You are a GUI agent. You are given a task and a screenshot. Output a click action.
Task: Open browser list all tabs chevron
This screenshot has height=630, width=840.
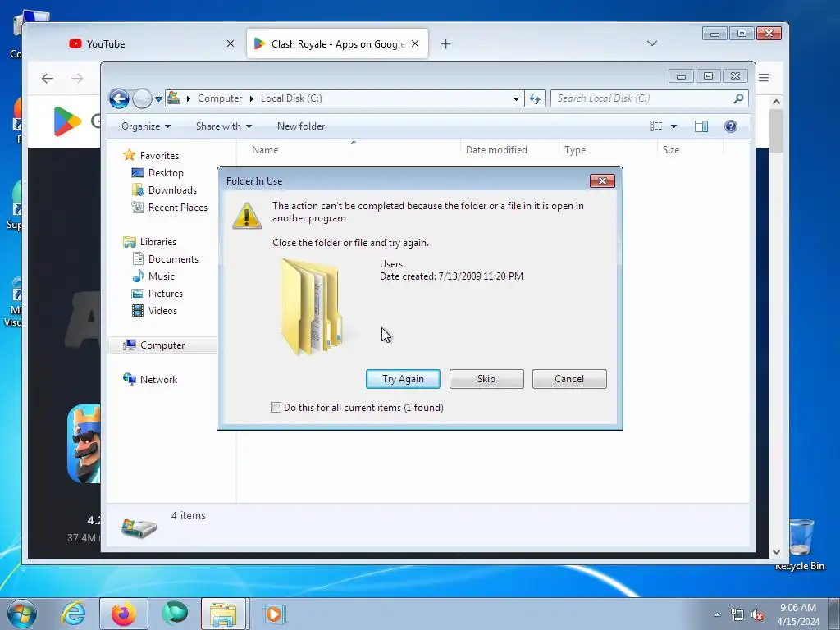pyautogui.click(x=652, y=43)
